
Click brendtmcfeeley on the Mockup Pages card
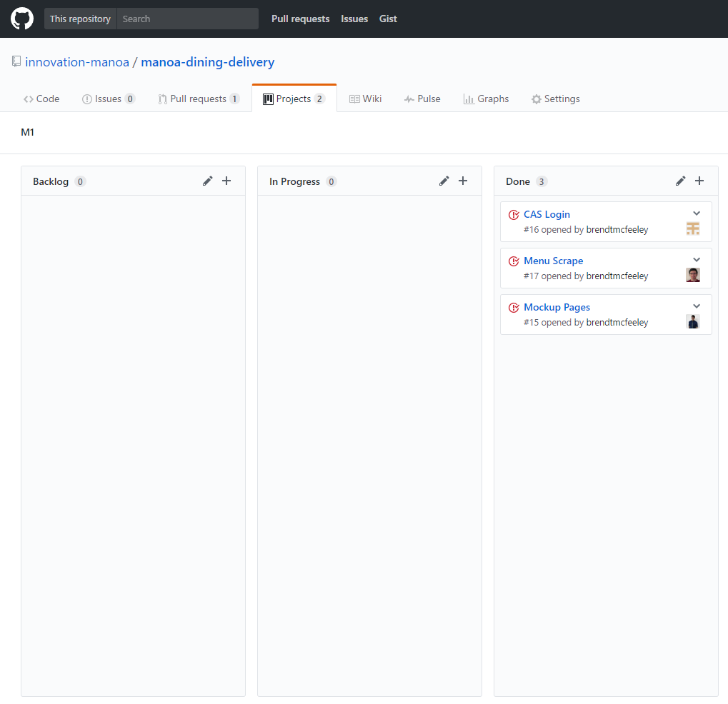pos(617,323)
